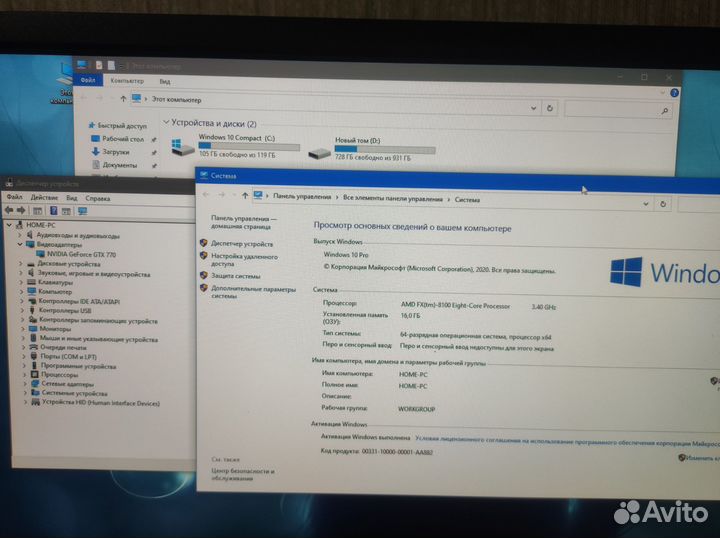
Task: Open Действие menu in Device Manager
Action: coord(44,197)
